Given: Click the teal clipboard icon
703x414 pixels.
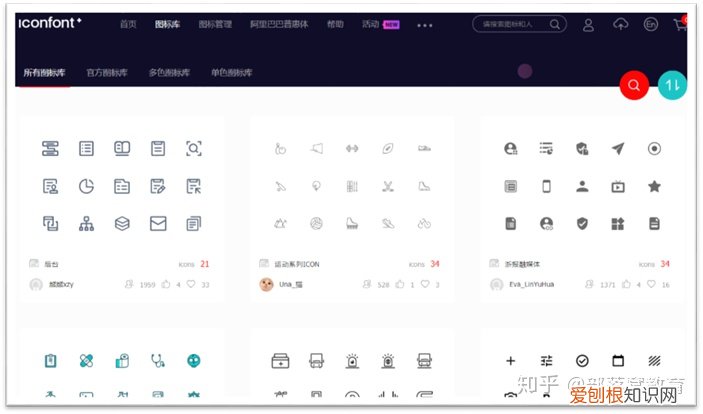Looking at the screenshot, I should coord(50,361).
